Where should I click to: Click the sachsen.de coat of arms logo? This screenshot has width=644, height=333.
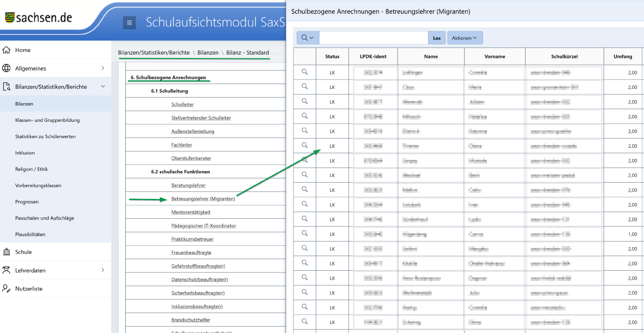(10, 18)
